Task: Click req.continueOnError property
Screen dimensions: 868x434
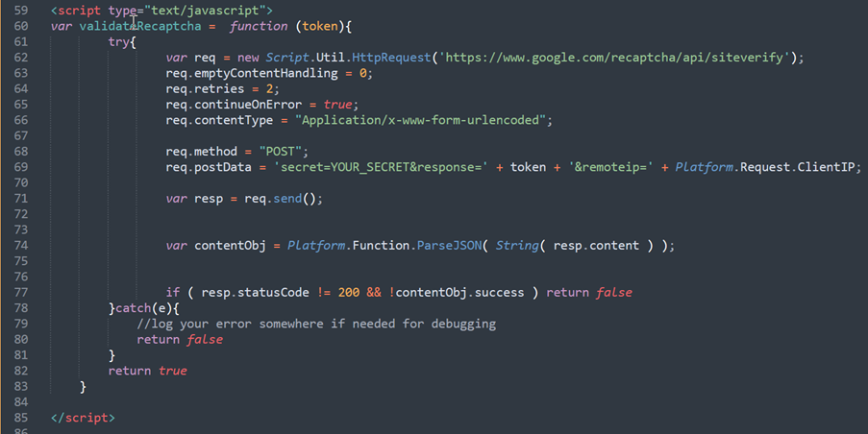Action: pyautogui.click(x=234, y=105)
